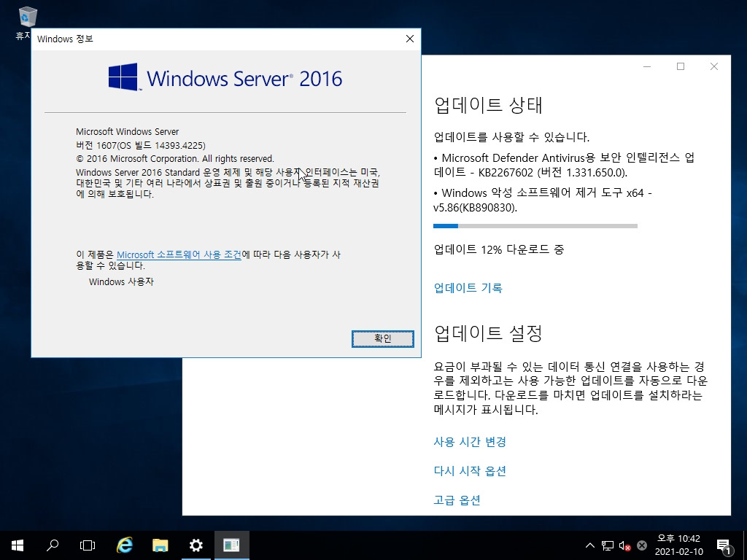Open Task View on the taskbar
747x560 pixels.
(x=88, y=545)
